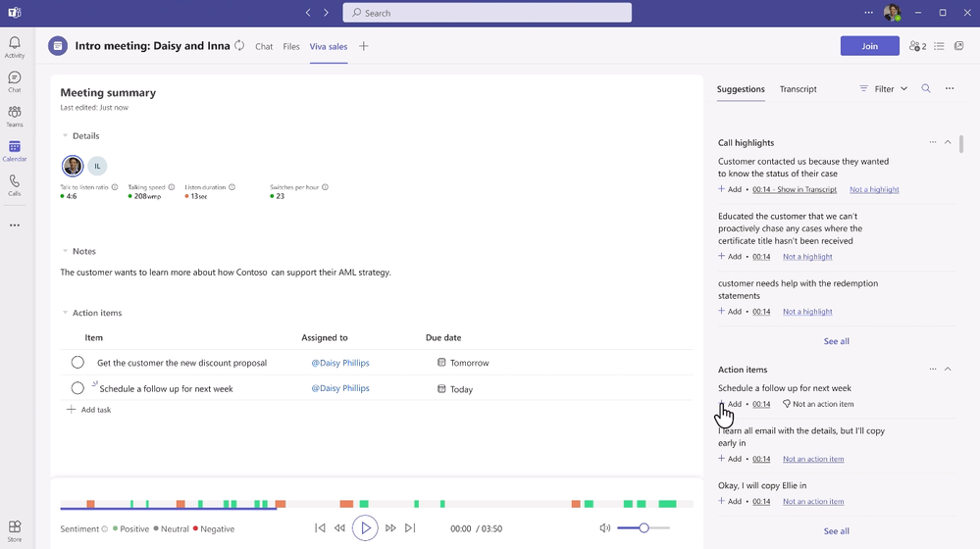Image resolution: width=980 pixels, height=549 pixels.
Task: Adjust the volume slider
Action: pos(644,527)
